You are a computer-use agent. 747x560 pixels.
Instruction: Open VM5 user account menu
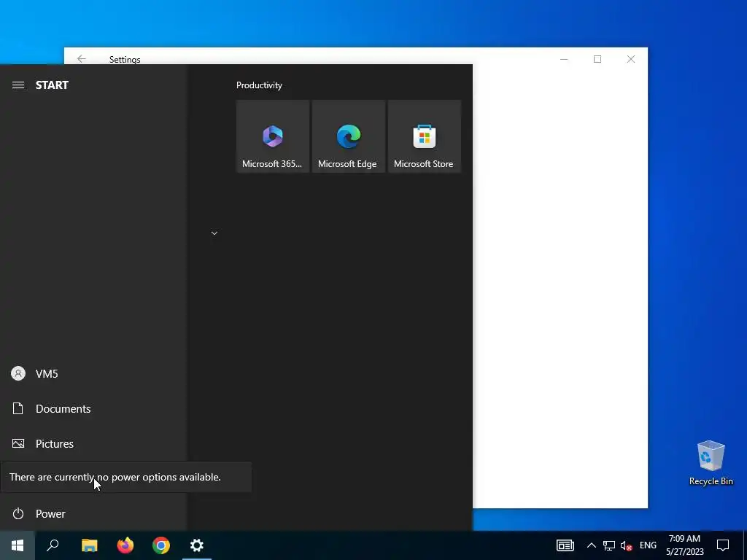point(93,374)
